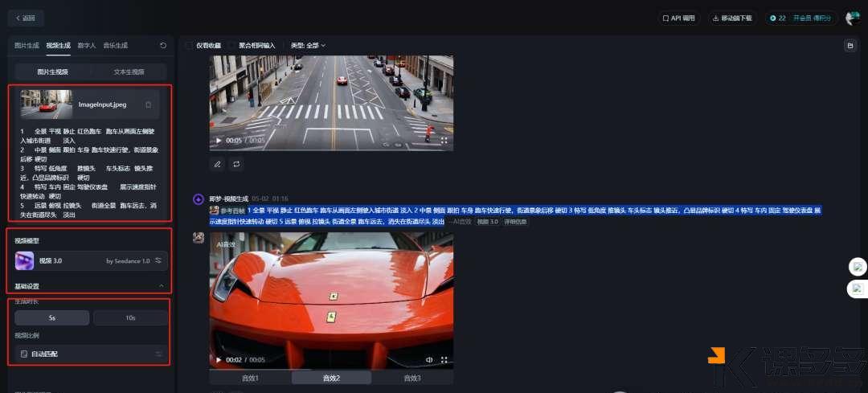Click the pencil edit icon under street video
868x393 pixels.
(x=218, y=164)
